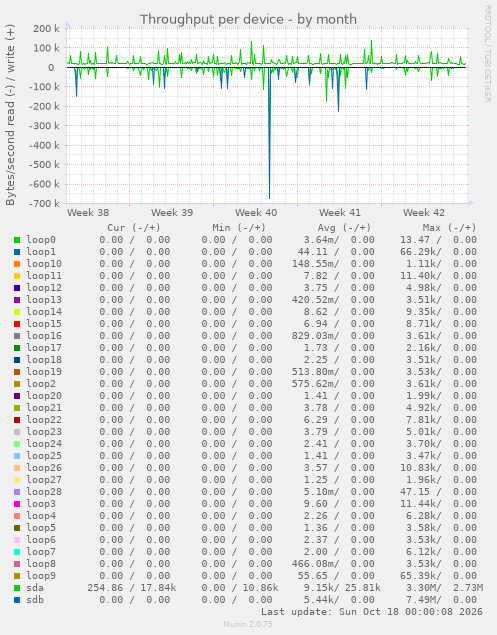Click the loop9 max value '65.39k/'
Screen dimensions: 497x635
coord(420,576)
